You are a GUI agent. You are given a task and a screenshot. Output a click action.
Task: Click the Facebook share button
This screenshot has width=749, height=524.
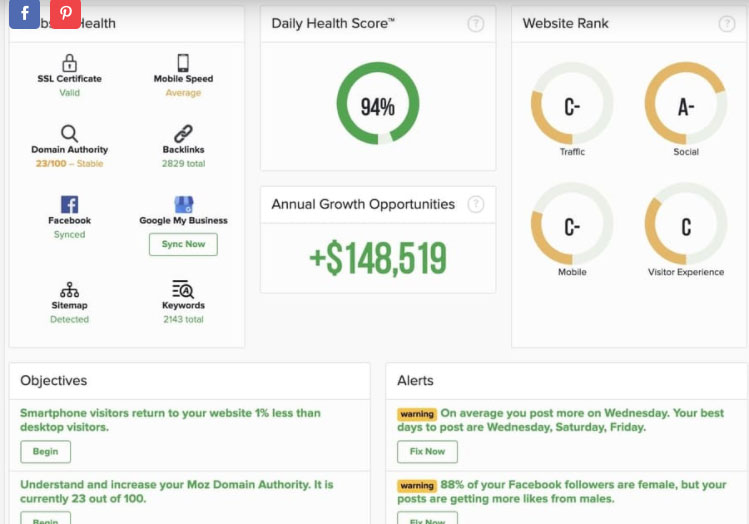point(24,14)
